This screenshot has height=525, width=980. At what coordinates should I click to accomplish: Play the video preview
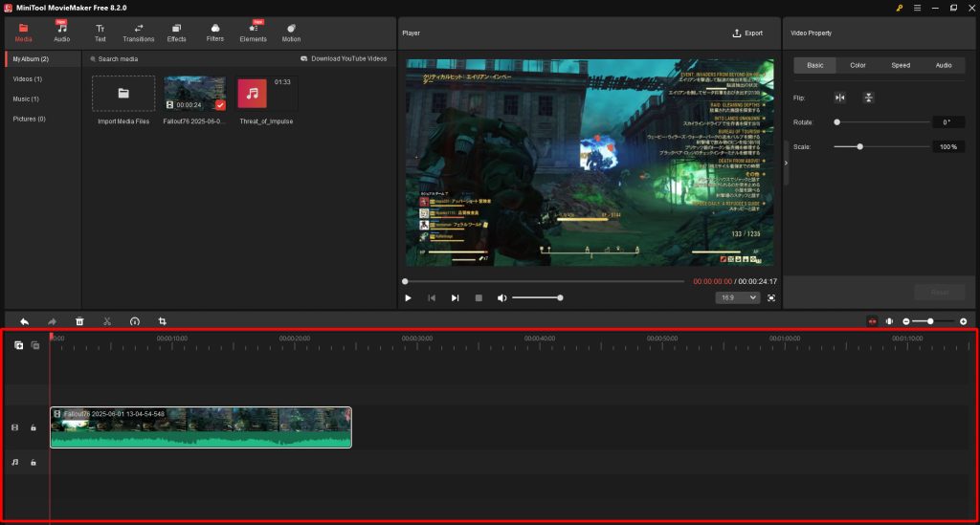coord(408,298)
